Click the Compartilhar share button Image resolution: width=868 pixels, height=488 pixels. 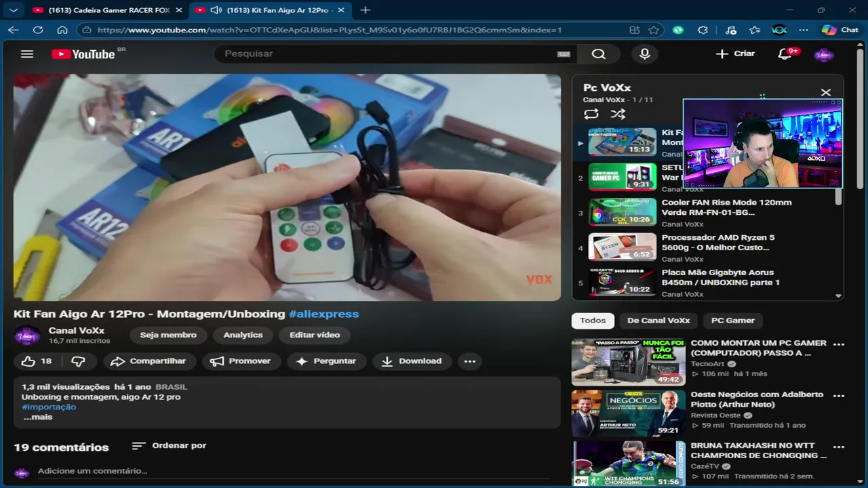[149, 361]
